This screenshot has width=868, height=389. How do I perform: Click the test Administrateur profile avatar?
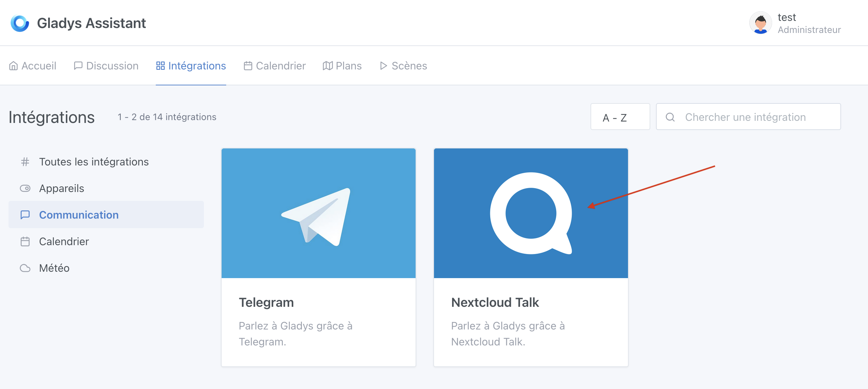click(x=760, y=23)
